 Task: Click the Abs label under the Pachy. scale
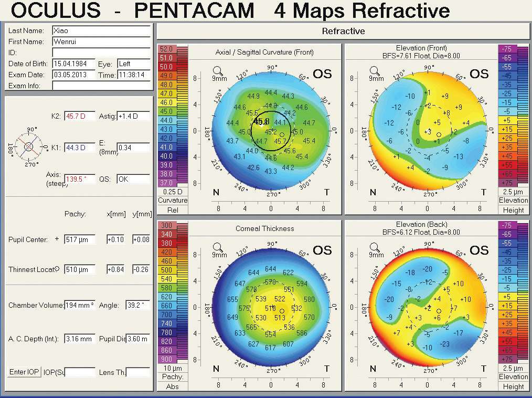(x=173, y=386)
